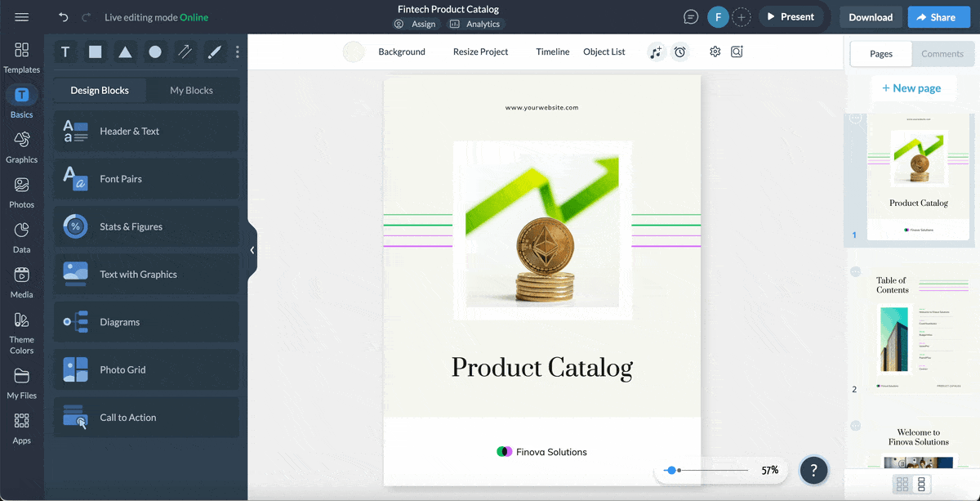Screen dimensions: 980x501
Task: Open the project settings gear
Action: [715, 51]
